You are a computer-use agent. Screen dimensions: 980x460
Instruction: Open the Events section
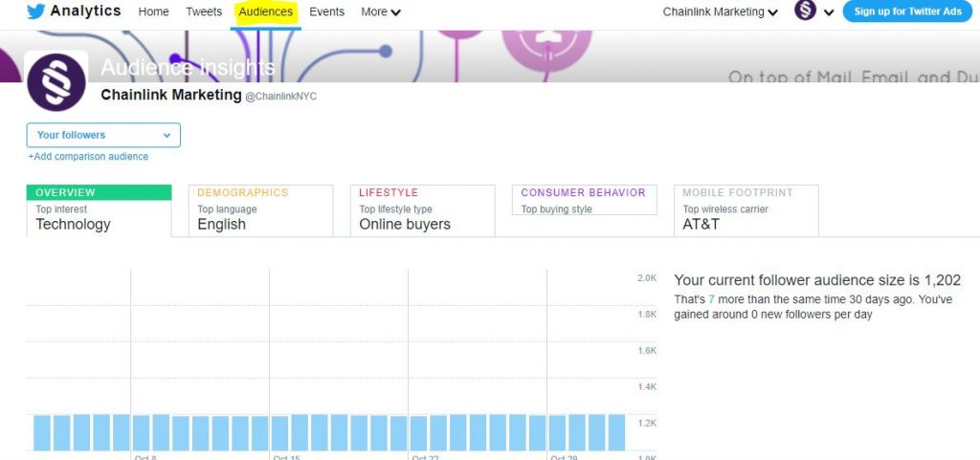click(327, 11)
